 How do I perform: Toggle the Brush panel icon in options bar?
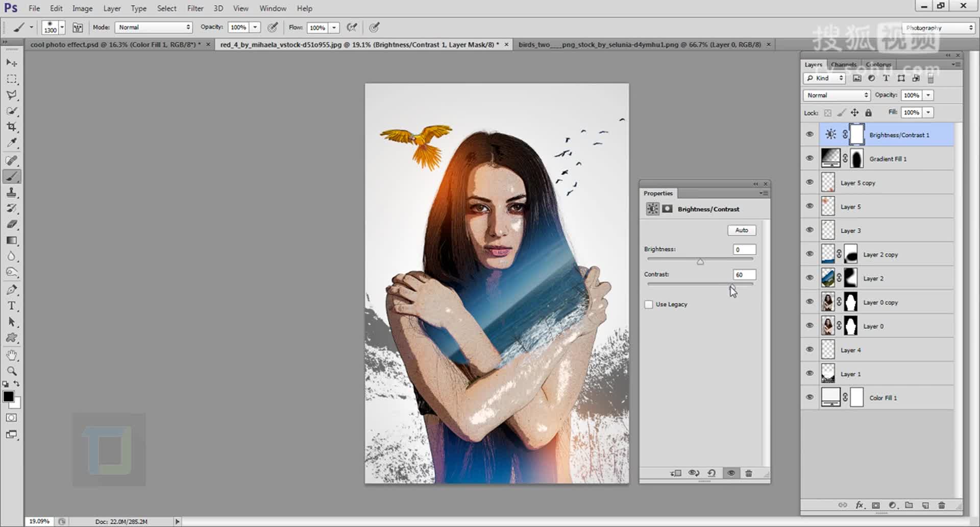point(78,28)
